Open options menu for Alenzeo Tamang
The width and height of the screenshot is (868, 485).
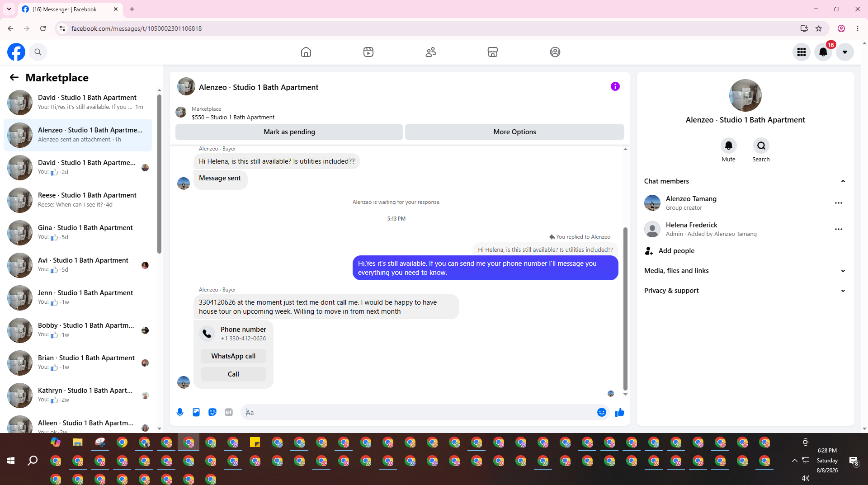click(839, 203)
